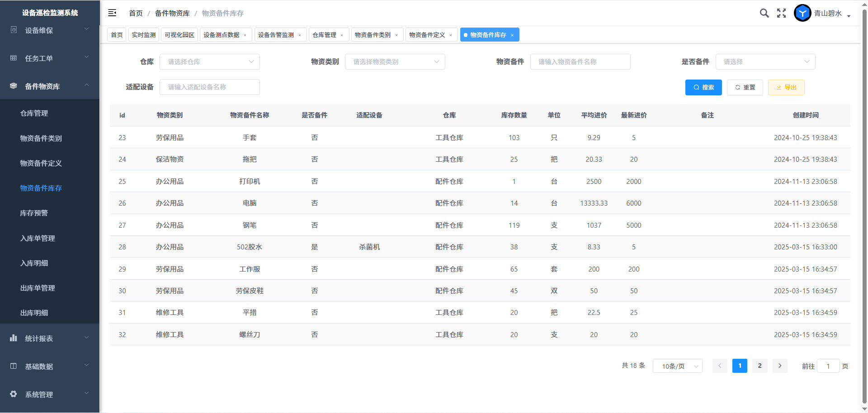
Task: Click the 系统管理 gear icon
Action: (x=14, y=394)
